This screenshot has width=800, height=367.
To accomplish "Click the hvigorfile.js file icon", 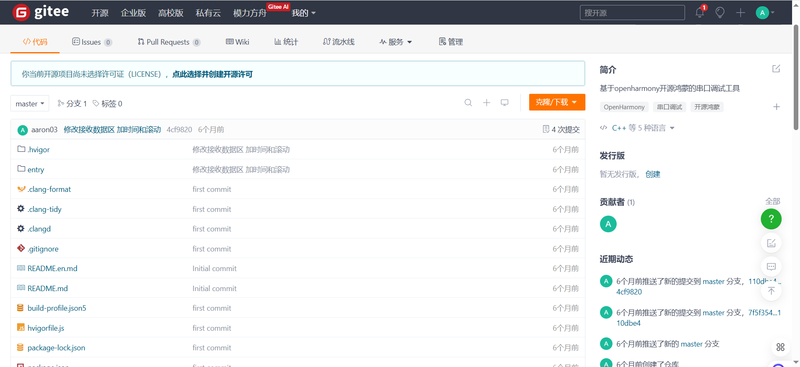I will pyautogui.click(x=21, y=328).
